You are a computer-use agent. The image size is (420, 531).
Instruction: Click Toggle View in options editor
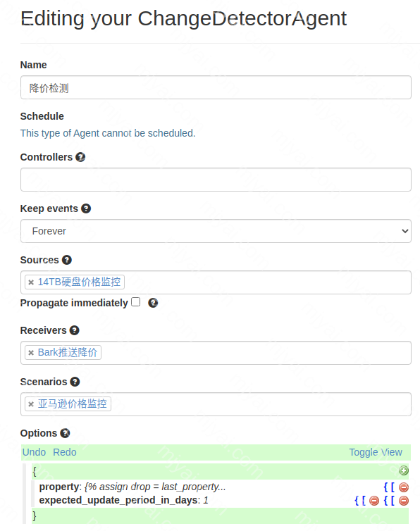376,452
